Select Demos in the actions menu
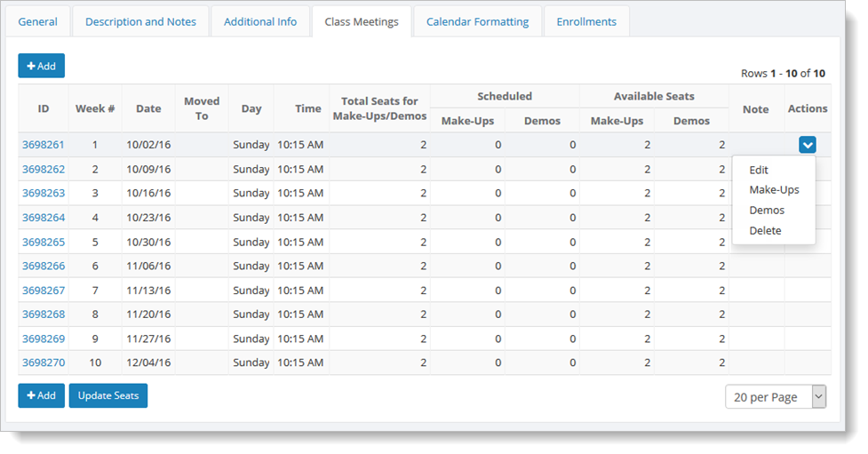The width and height of the screenshot is (868, 454). click(767, 211)
